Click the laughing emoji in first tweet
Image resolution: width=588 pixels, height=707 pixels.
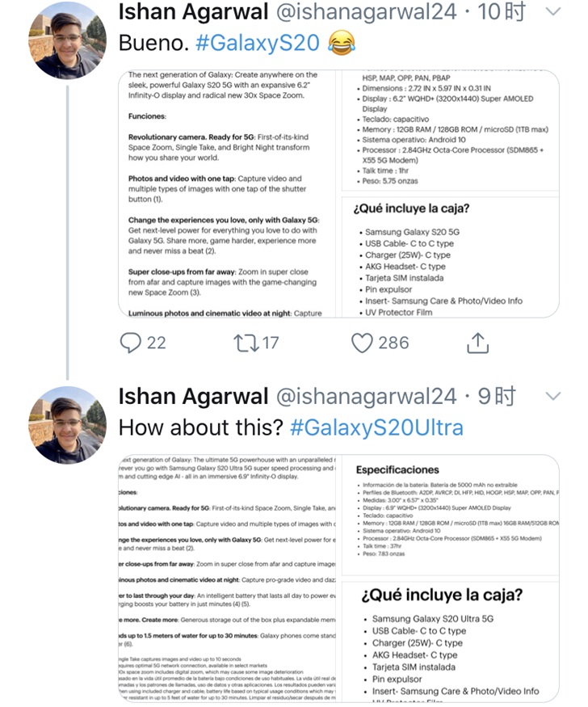coord(342,43)
